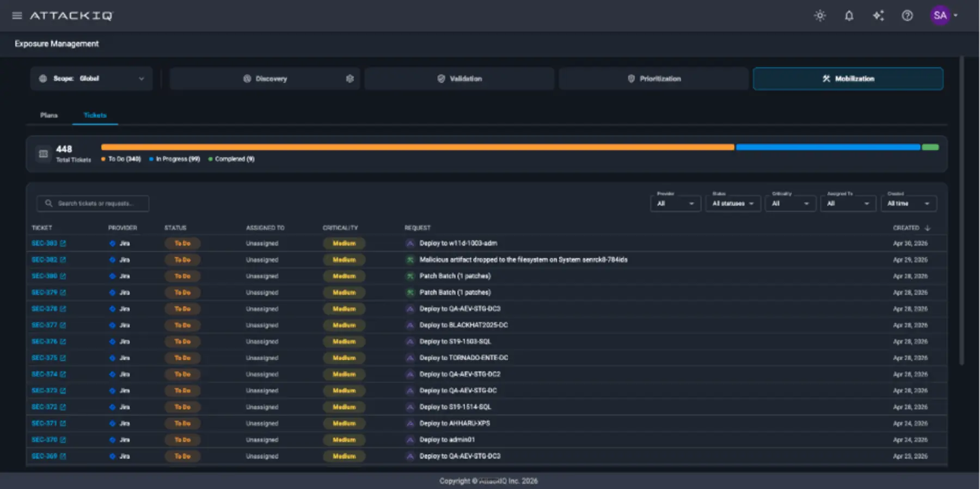Screen dimensions: 980x489
Task: Click the blue In Progress bar segment
Action: 828,147
